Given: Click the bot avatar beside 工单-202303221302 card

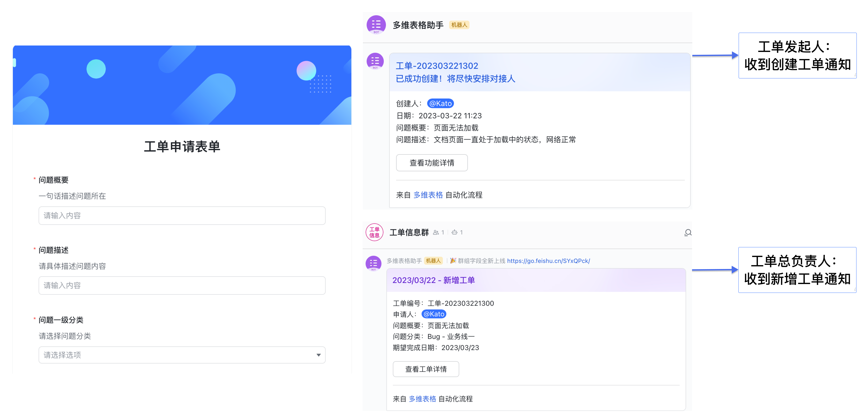Looking at the screenshot, I should (x=375, y=61).
